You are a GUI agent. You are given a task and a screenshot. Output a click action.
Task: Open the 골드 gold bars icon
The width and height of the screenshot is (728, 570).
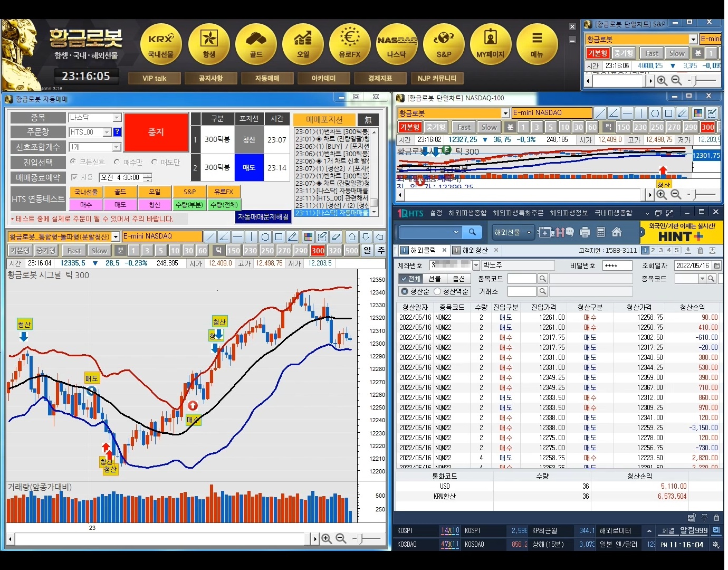pos(256,44)
